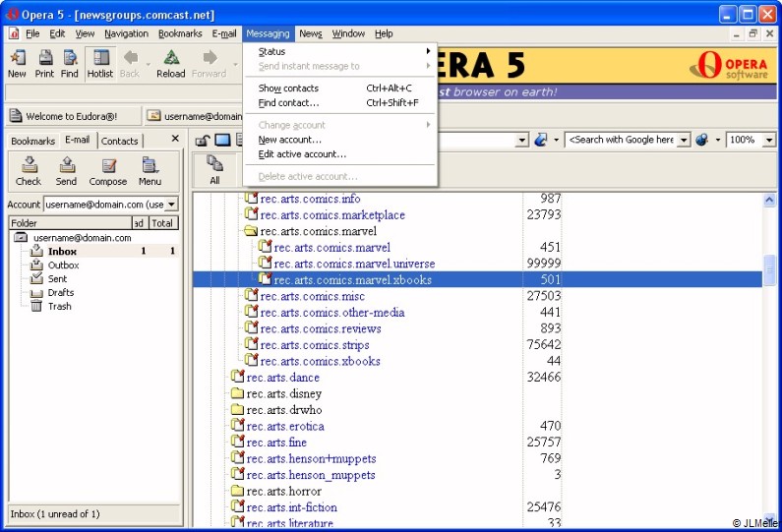Choose Edit active account...
The image size is (782, 532).
click(340, 154)
